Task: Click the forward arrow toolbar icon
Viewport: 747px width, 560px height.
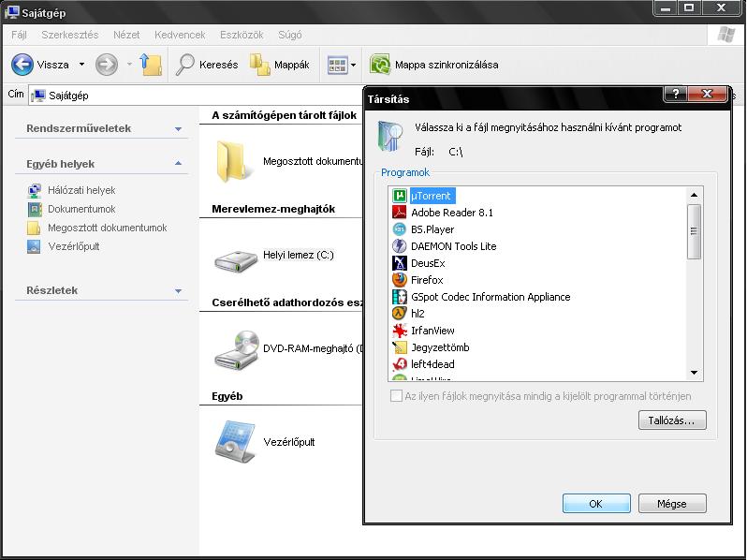Action: click(106, 65)
